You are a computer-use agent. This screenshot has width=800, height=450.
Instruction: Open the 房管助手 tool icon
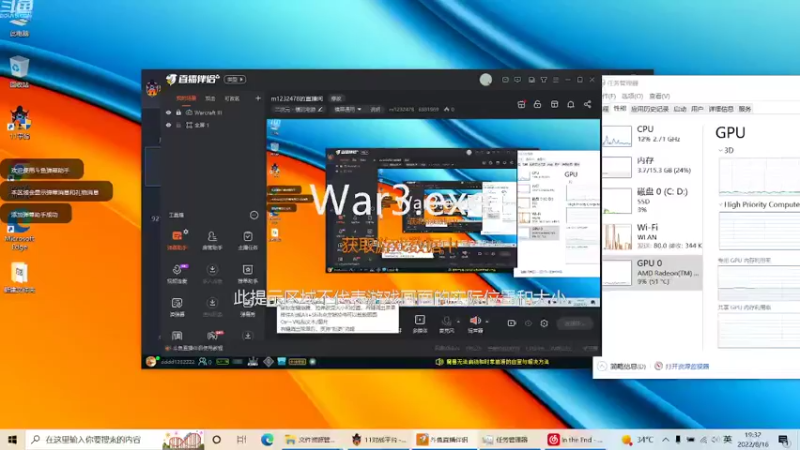(x=212, y=240)
